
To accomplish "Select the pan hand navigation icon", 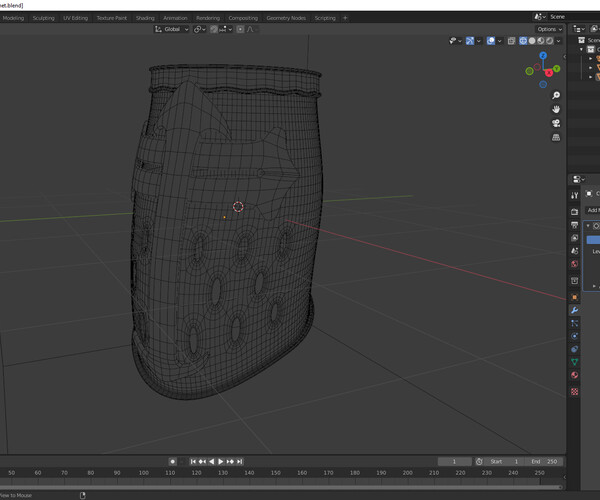I will [x=556, y=110].
